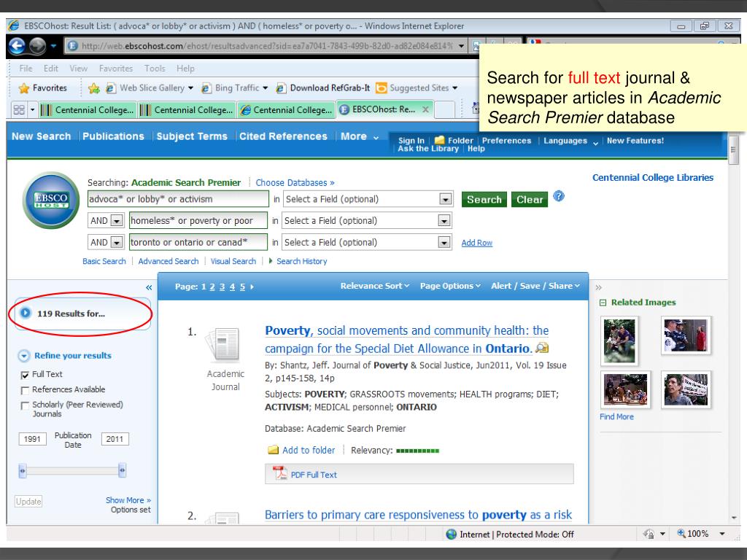
Task: Open the Relevance Sort dropdown
Action: (x=375, y=286)
